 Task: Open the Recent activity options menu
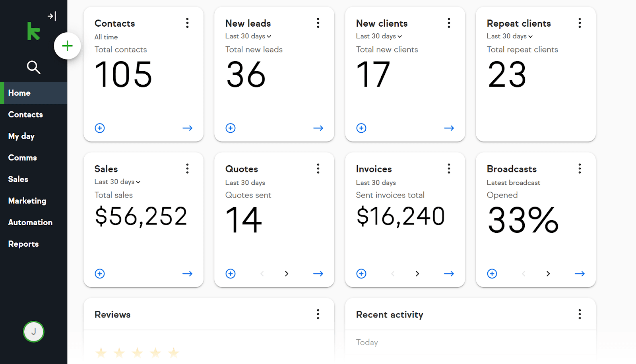coord(580,314)
